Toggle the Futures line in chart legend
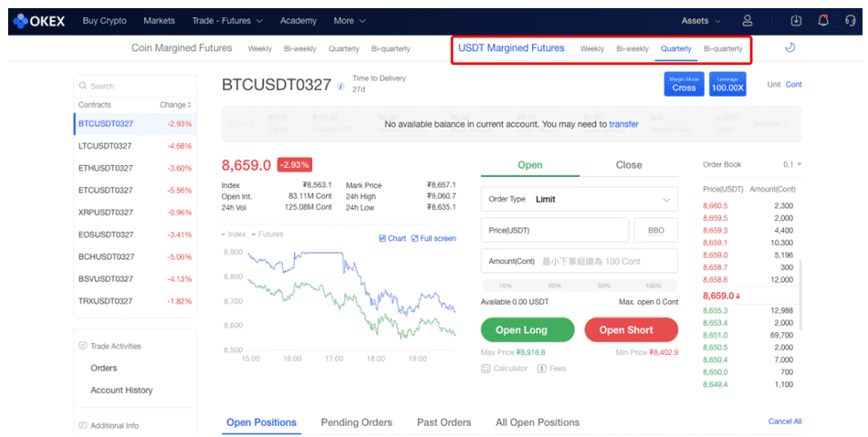This screenshot has height=437, width=868. (x=267, y=234)
